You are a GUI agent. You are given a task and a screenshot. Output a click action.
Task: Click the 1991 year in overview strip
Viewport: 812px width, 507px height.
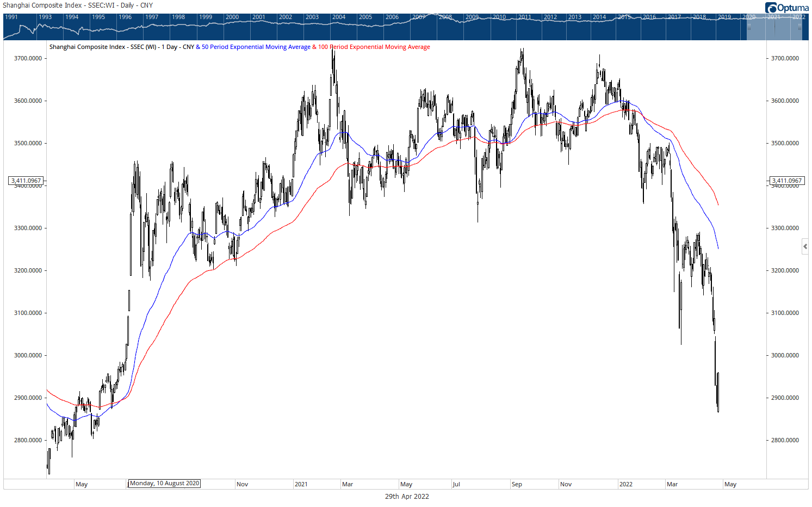click(11, 17)
